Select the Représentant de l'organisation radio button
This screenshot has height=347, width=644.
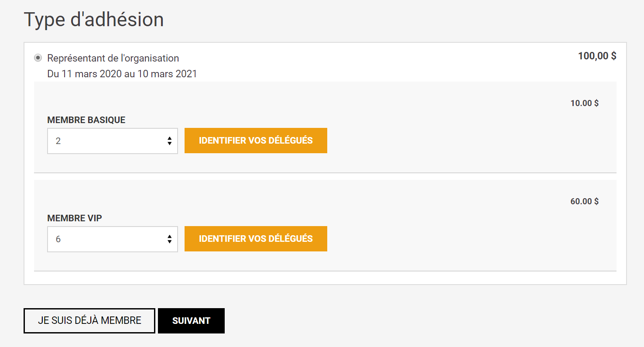pyautogui.click(x=38, y=58)
